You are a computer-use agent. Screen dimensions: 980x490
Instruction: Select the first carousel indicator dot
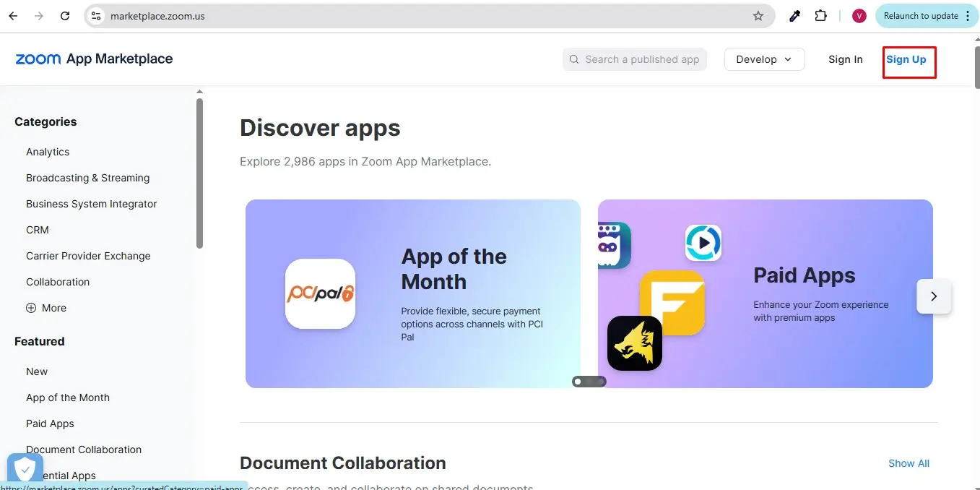[578, 382]
